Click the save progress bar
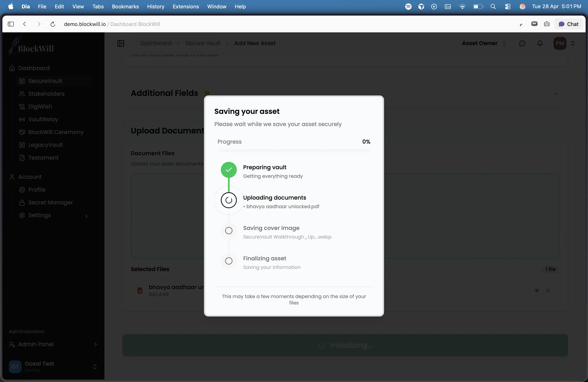The height and width of the screenshot is (382, 588). click(x=294, y=150)
